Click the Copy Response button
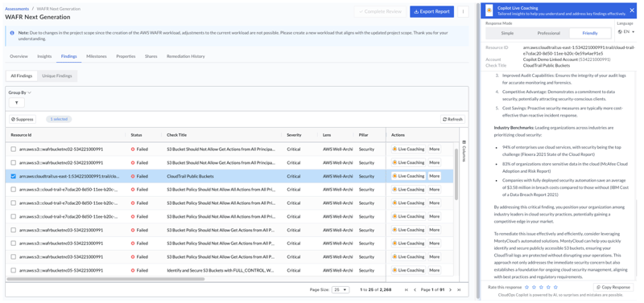Image resolution: width=644 pixels, height=303 pixels. (x=613, y=288)
